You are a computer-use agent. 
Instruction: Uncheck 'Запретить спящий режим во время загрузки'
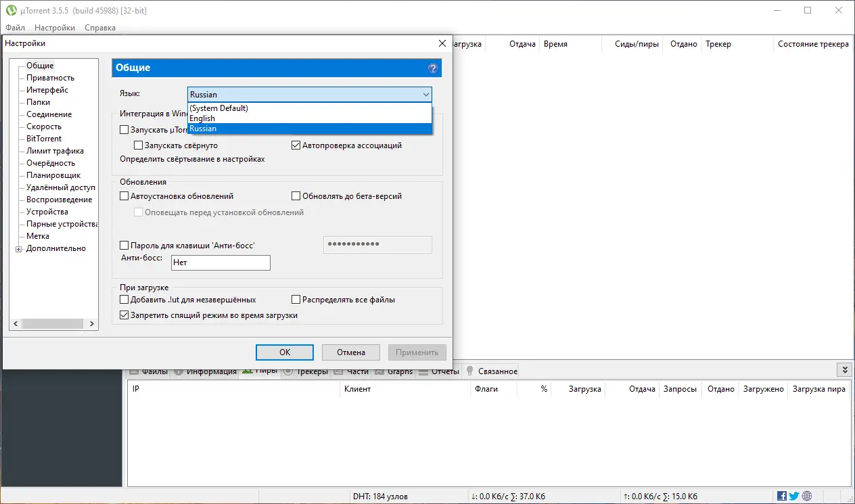(124, 315)
